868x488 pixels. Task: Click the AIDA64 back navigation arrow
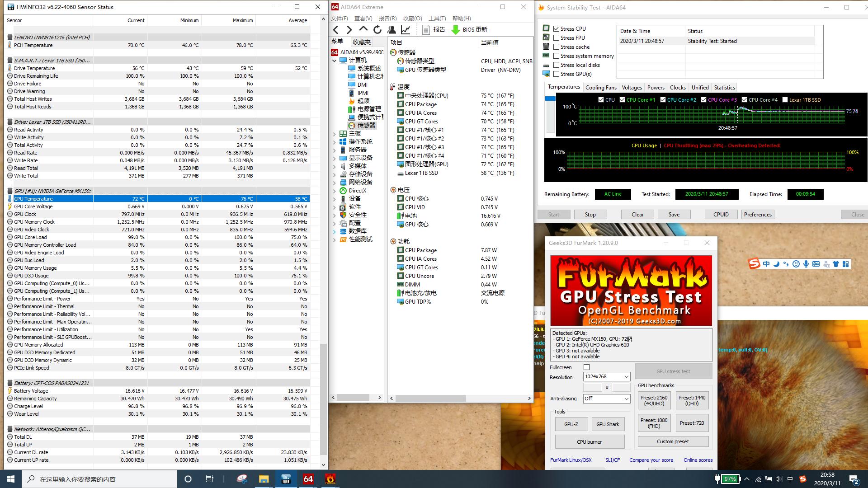tap(336, 30)
